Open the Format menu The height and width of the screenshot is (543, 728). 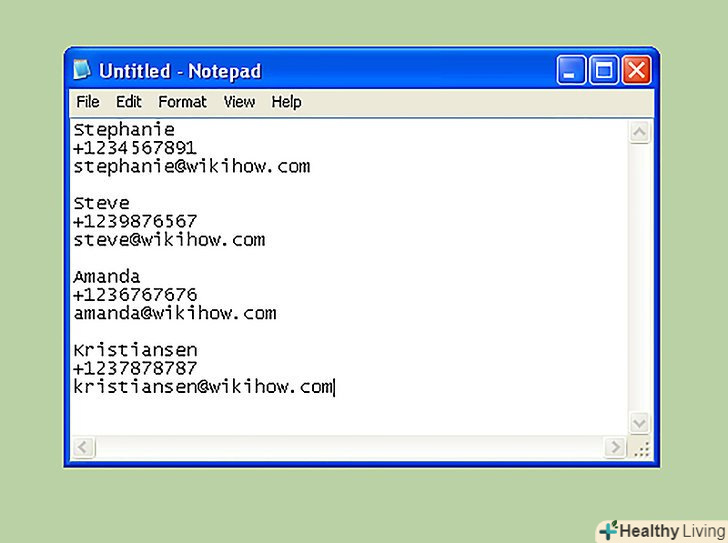pyautogui.click(x=182, y=102)
